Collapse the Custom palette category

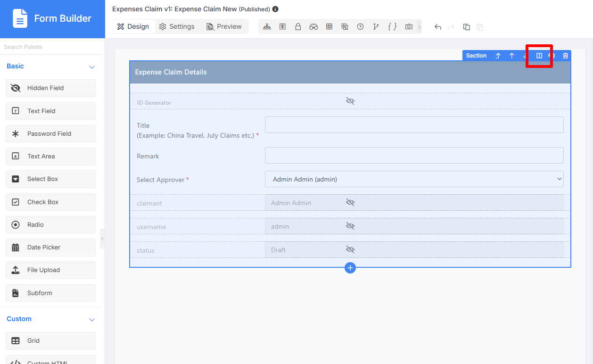tap(92, 320)
